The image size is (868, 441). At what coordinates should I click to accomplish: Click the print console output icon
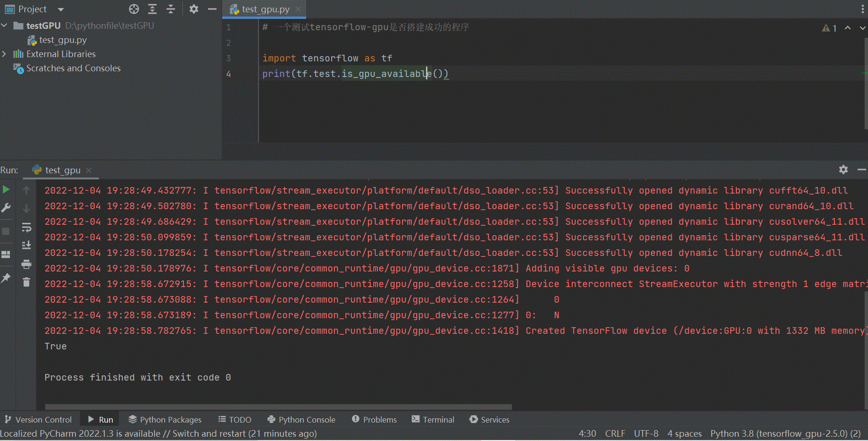click(26, 264)
